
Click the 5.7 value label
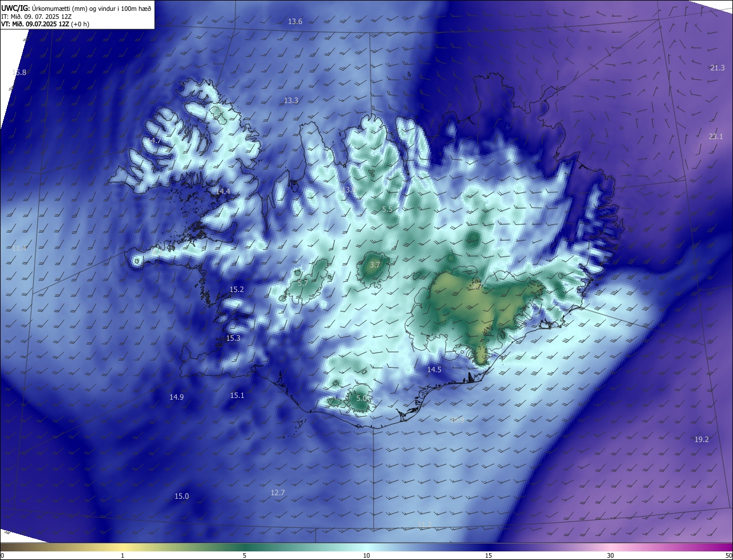coord(303,283)
